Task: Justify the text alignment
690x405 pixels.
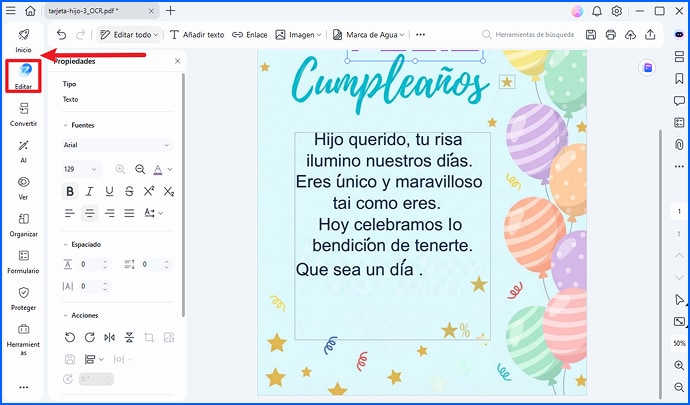Action: coord(129,214)
